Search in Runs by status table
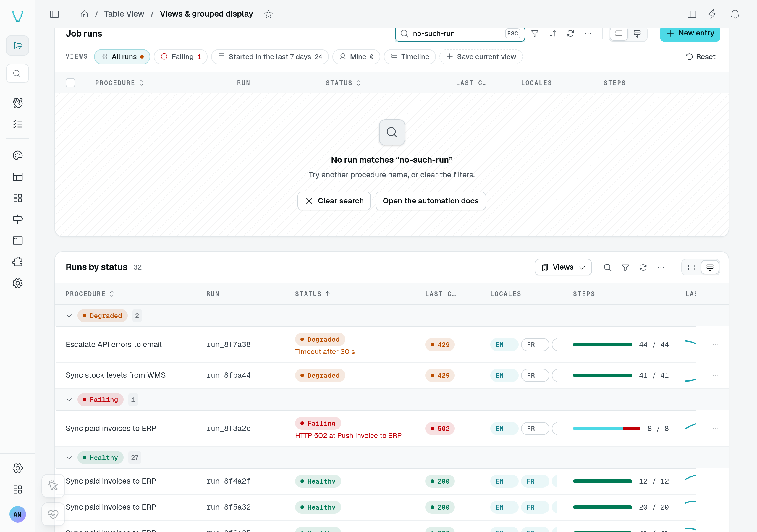This screenshot has height=532, width=757. [x=607, y=267]
